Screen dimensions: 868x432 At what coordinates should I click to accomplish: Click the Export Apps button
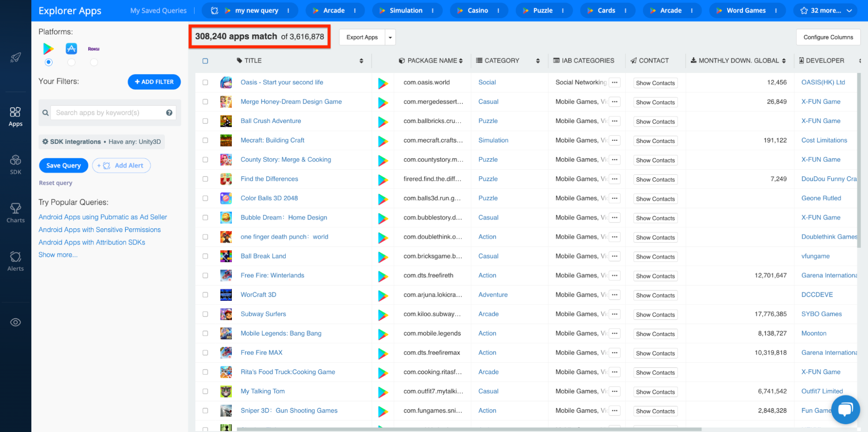pyautogui.click(x=362, y=37)
